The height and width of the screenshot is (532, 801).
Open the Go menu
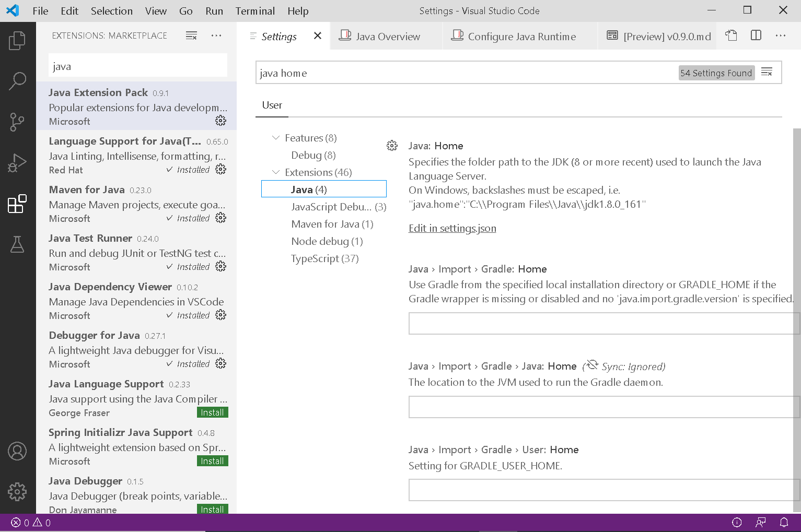(x=186, y=11)
